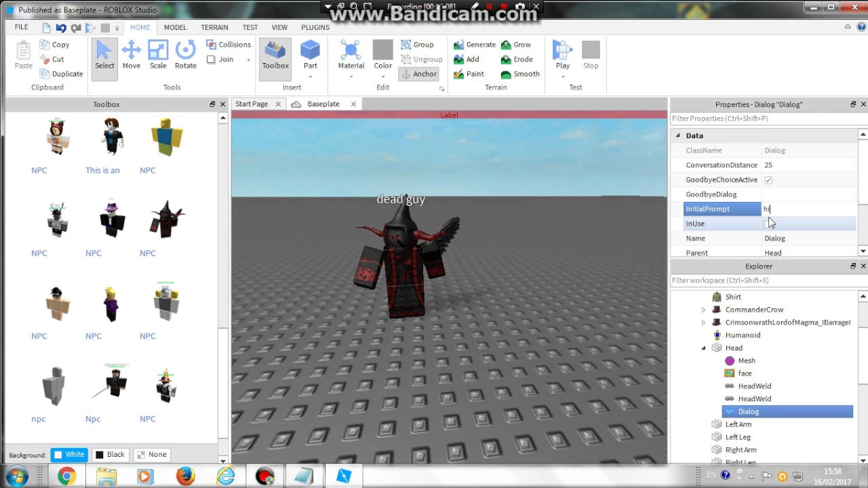Click Cut in the Clipboard group
868x488 pixels.
click(x=52, y=60)
